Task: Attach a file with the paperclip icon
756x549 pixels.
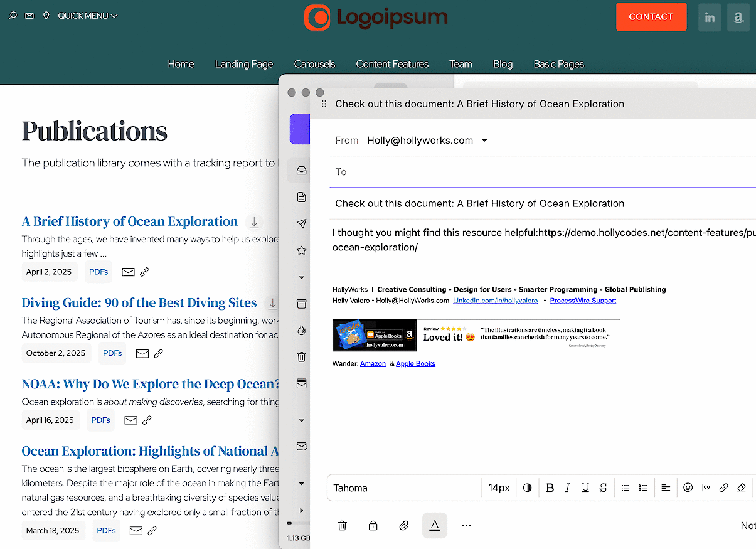Action: pos(404,526)
